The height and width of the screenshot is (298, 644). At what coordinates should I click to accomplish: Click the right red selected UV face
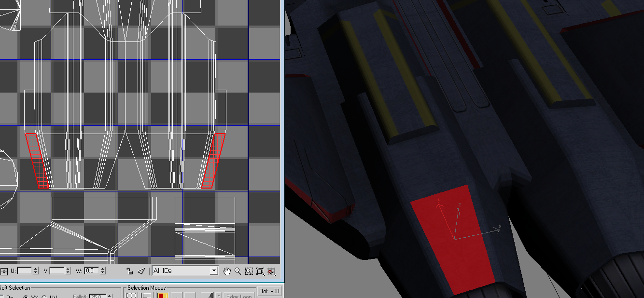pyautogui.click(x=213, y=161)
